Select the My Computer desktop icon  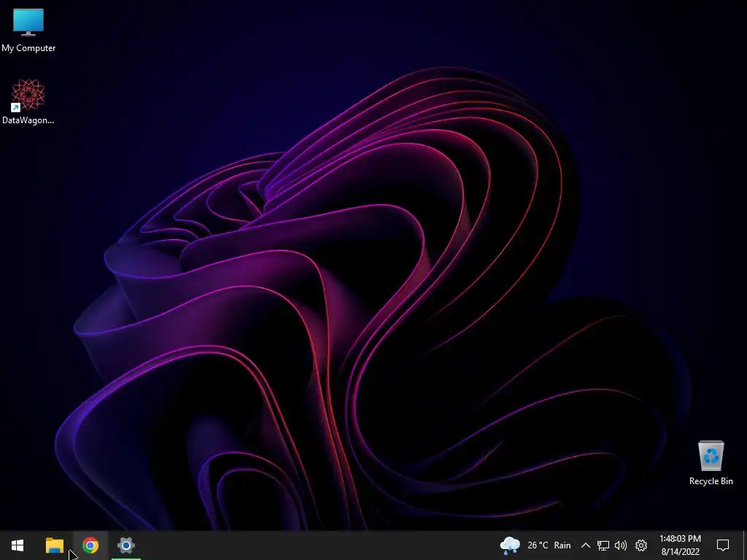point(28,30)
